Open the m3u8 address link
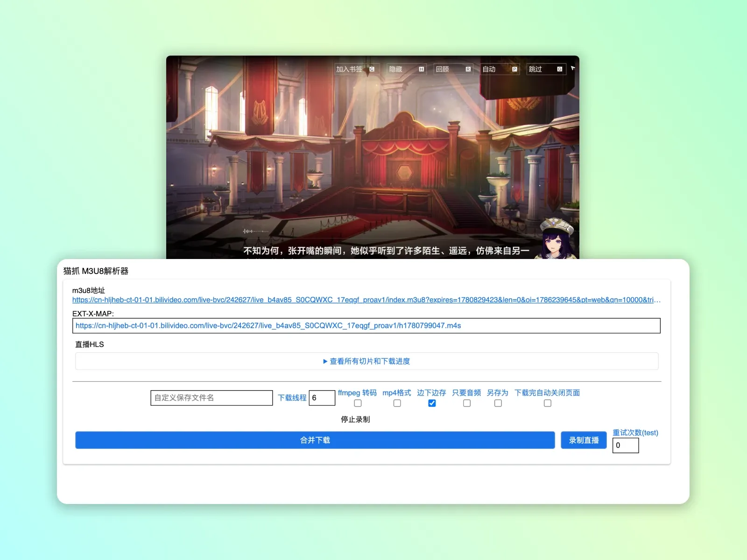The width and height of the screenshot is (747, 560). tap(366, 300)
